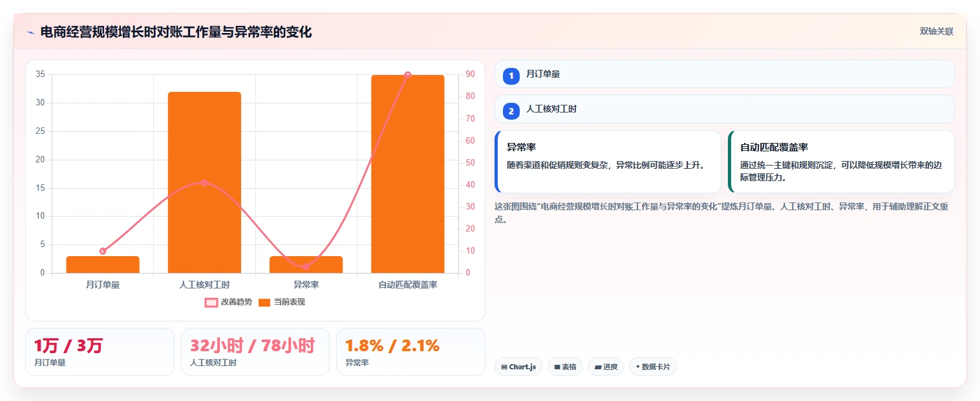Viewport: 980px width, 401px height.
Task: Click the right axis value 90
Action: (x=470, y=74)
